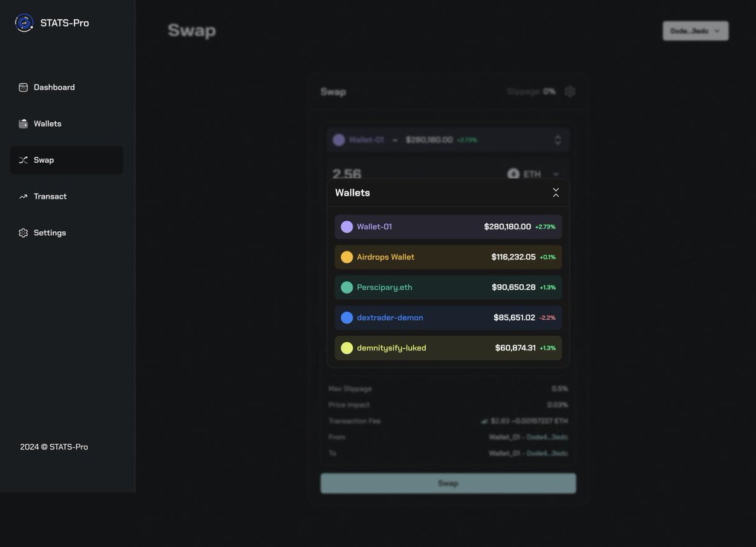Click the -2.2% change value
756x547 pixels.
547,318
